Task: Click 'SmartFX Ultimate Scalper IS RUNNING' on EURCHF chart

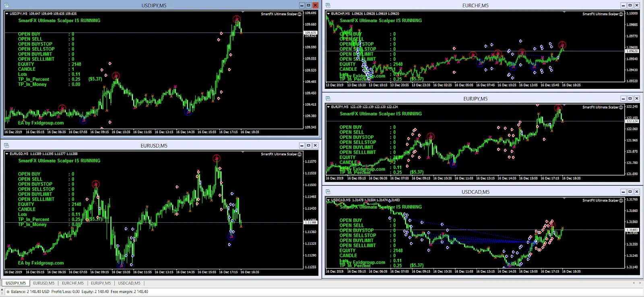Action: (381, 20)
